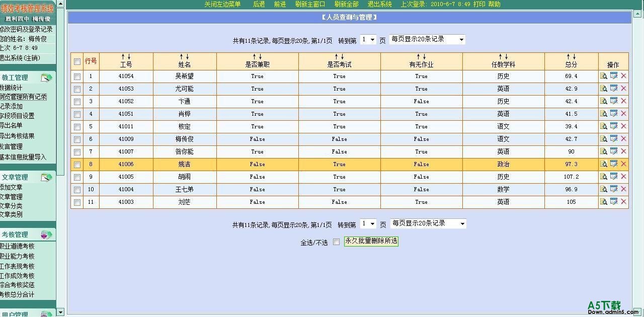
Task: Collapse the 教工管理 section icon
Action: tap(46, 78)
